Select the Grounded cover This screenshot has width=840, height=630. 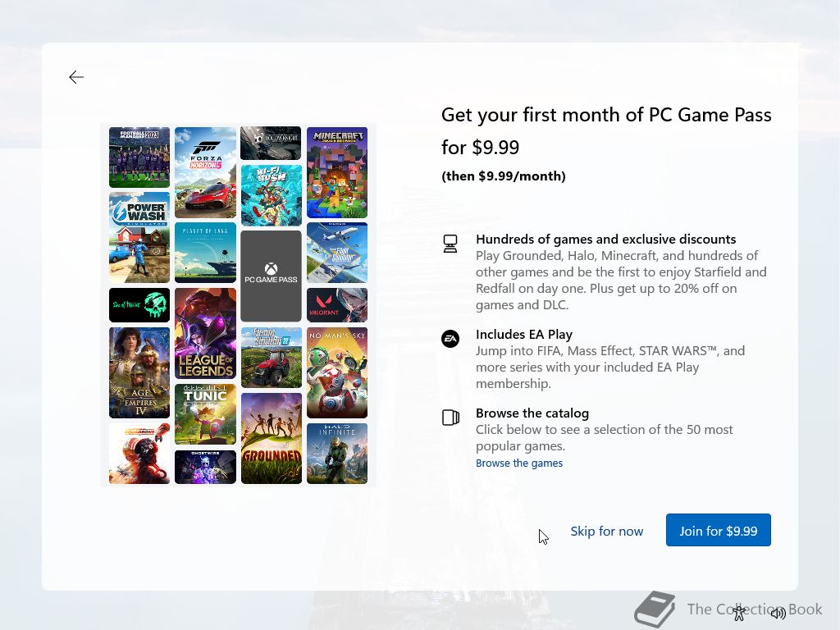tap(271, 438)
